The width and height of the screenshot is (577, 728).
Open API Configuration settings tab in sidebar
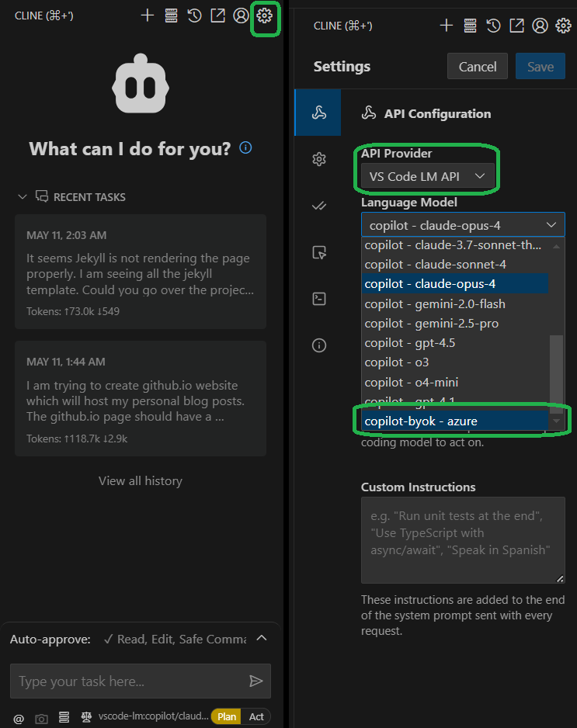tap(318, 113)
